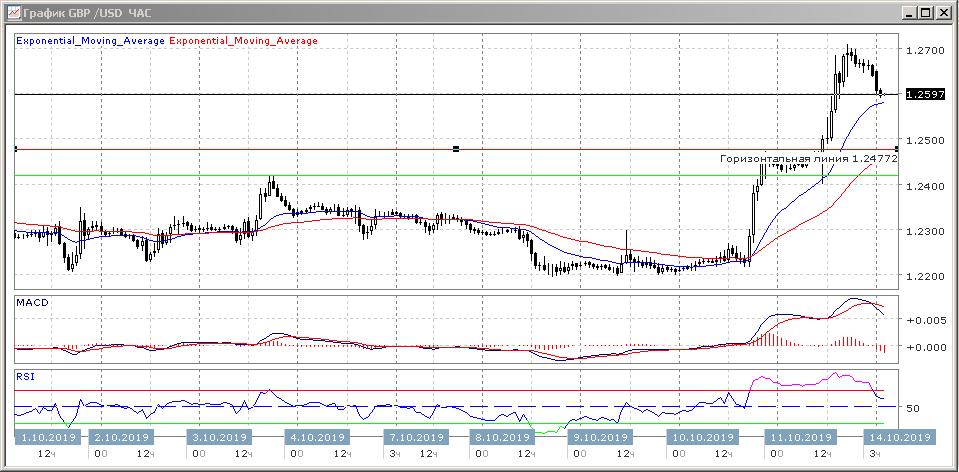
Task: Click the horizontal line label showing 1.24772
Action: point(808,159)
